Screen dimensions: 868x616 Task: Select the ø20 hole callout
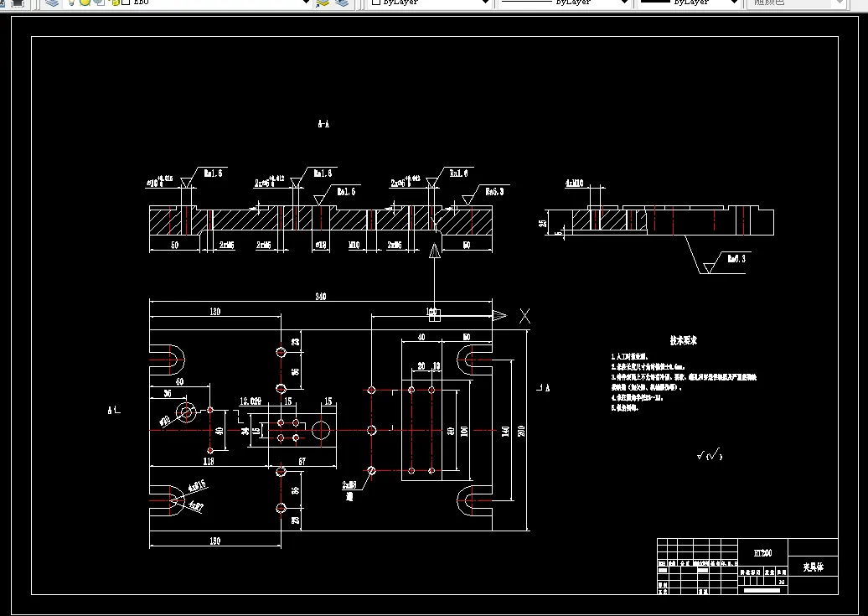pos(165,422)
